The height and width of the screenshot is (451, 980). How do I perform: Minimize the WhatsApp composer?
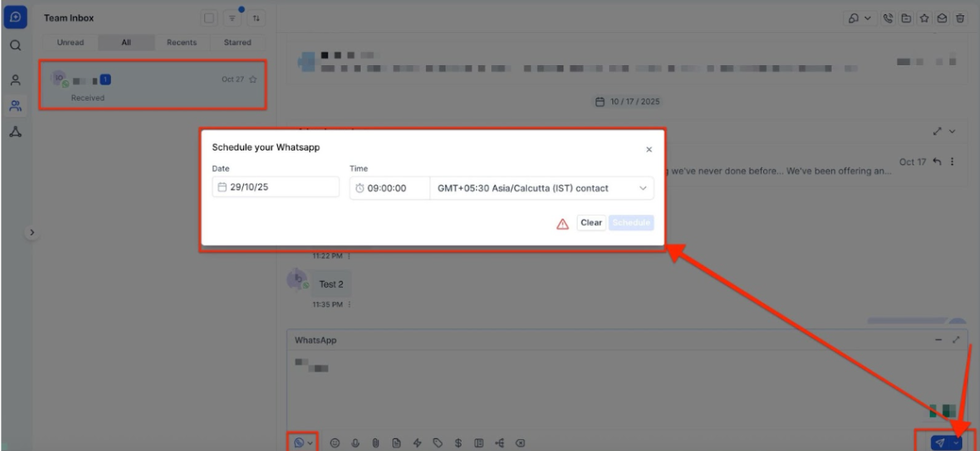coord(938,340)
